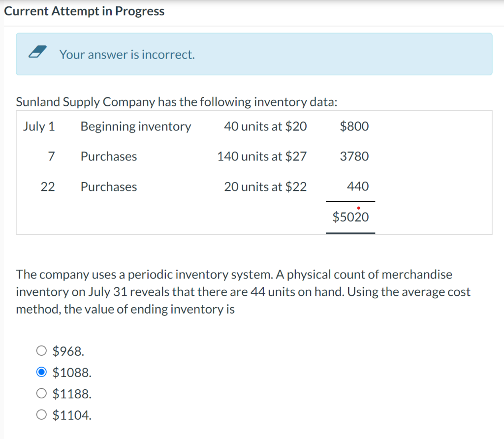The width and height of the screenshot is (504, 439).
Task: Deselect the currently chosen $1088 option
Action: pyautogui.click(x=41, y=372)
